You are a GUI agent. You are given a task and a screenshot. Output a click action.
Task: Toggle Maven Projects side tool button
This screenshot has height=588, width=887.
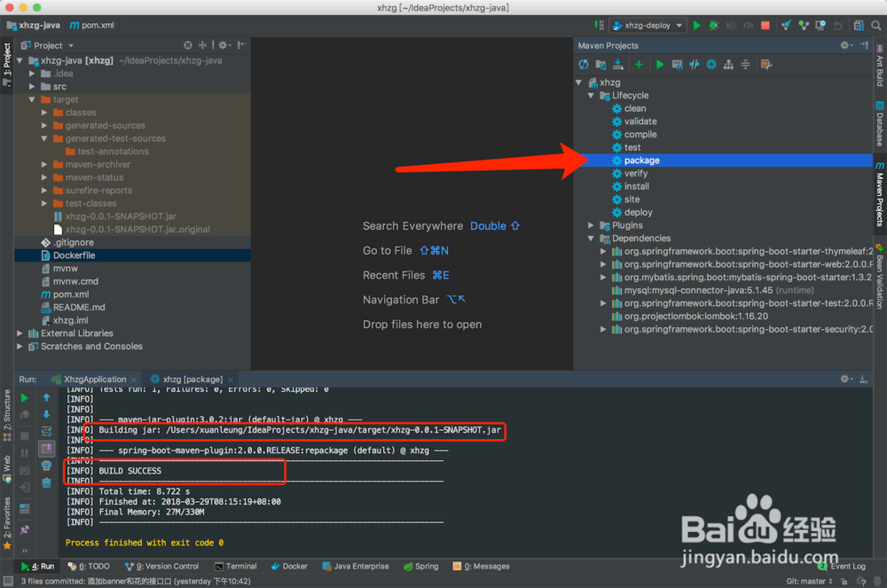tap(880, 193)
